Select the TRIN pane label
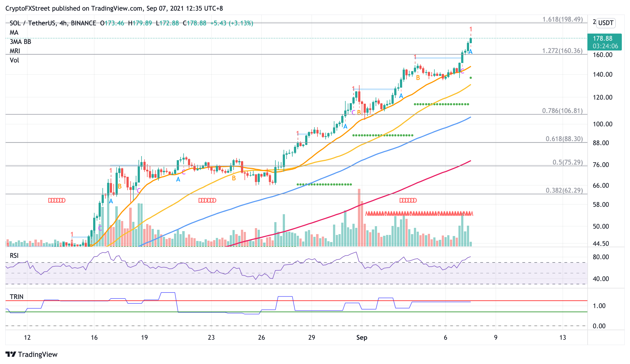This screenshot has height=364, width=630. 17,297
